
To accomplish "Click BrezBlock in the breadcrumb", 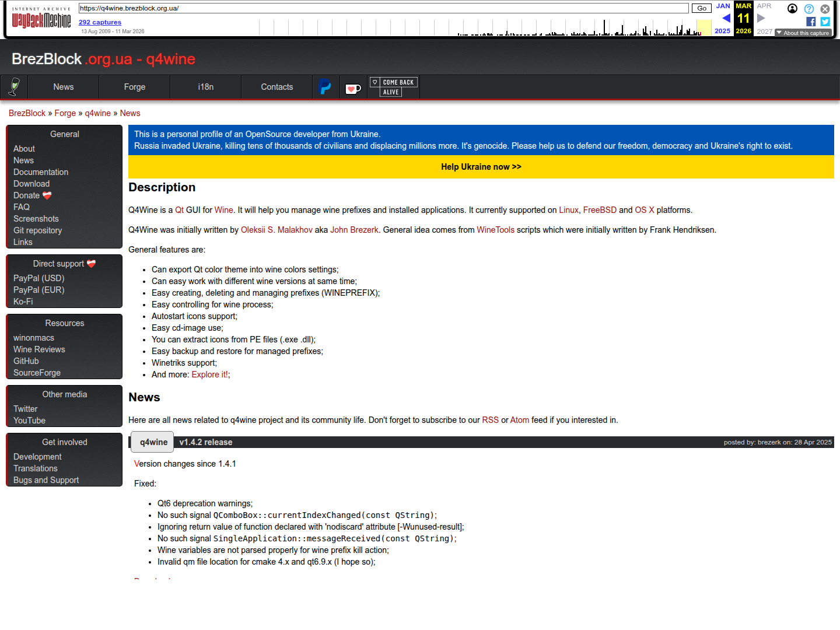I will (27, 113).
